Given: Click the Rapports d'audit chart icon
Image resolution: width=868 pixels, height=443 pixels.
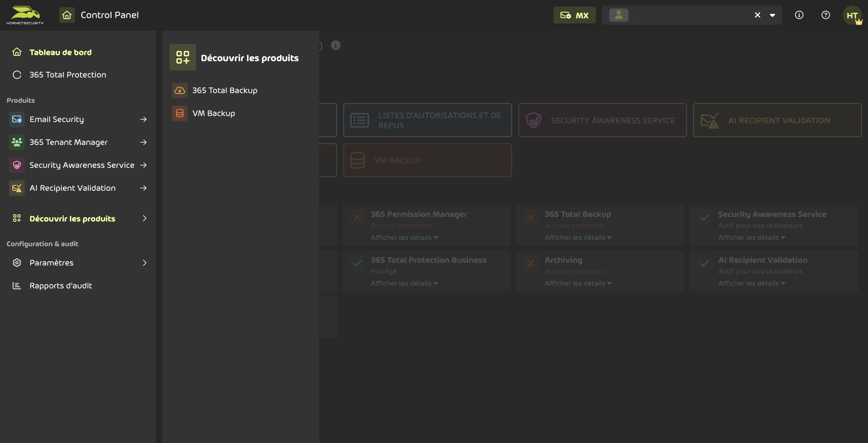Looking at the screenshot, I should click(x=17, y=285).
